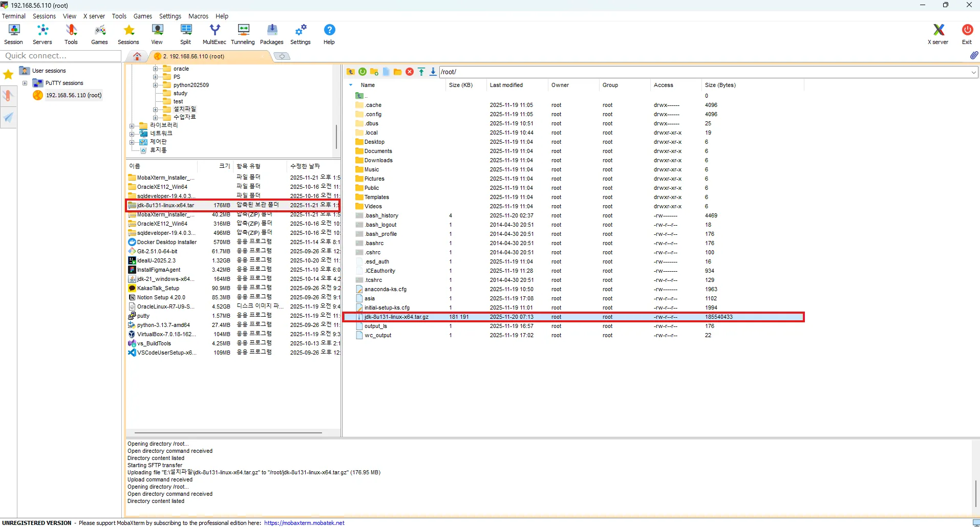Open the X server menu
980x527 pixels.
click(94, 16)
